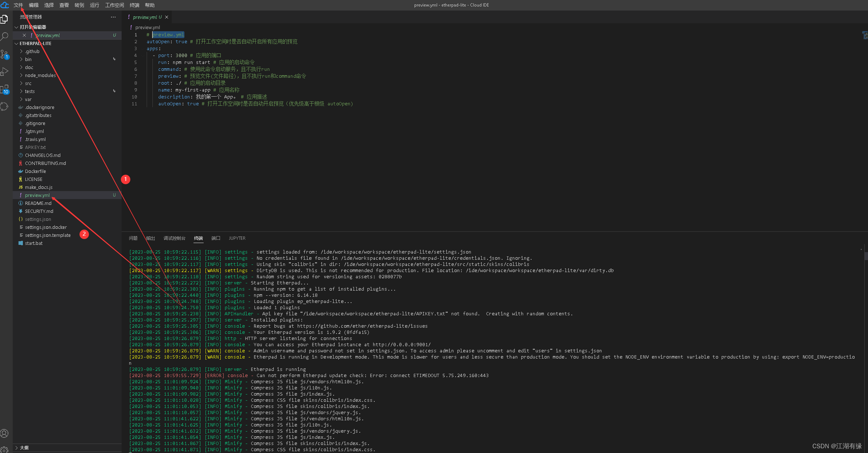Open the Manage gear icon
The width and height of the screenshot is (868, 453).
point(4,449)
